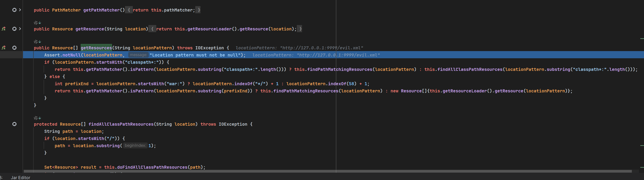Screen dimensions: 644x180
Task: Click the getResources method name
Action: [x=96, y=48]
